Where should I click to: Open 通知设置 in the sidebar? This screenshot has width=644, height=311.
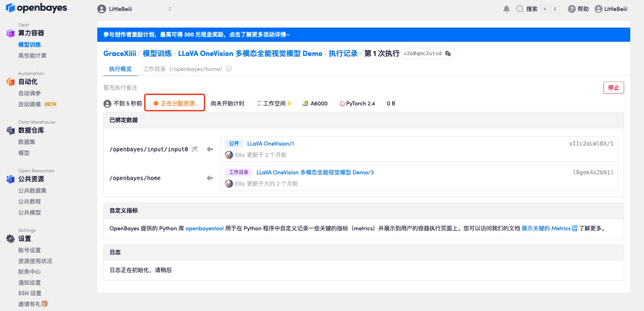(x=30, y=283)
